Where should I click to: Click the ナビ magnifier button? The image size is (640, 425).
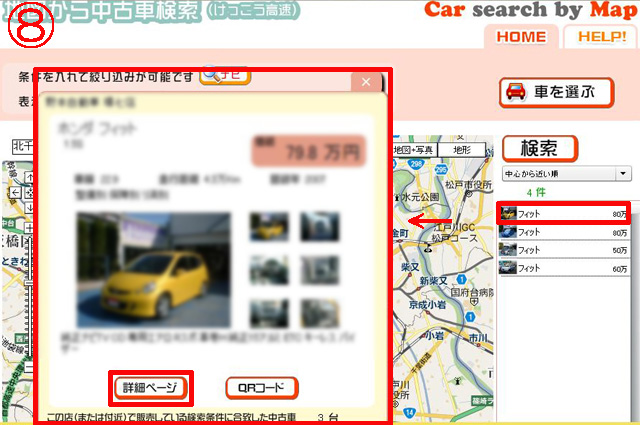pos(225,76)
